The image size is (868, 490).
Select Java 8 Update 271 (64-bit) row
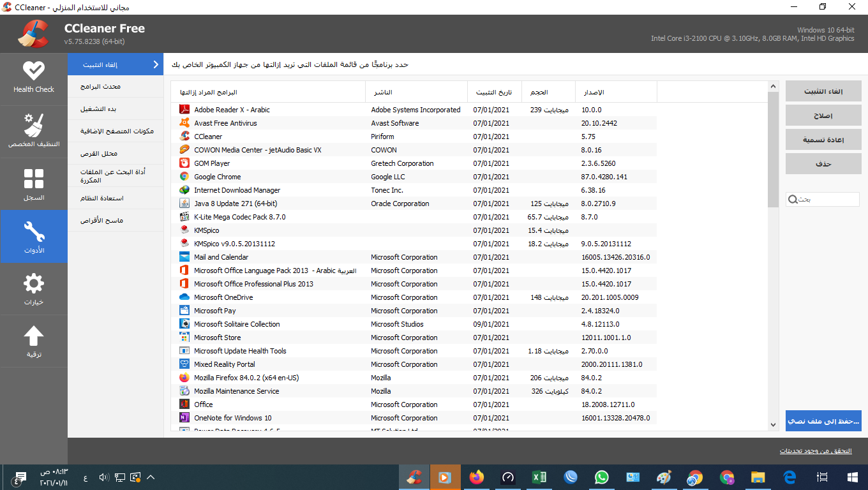click(414, 204)
